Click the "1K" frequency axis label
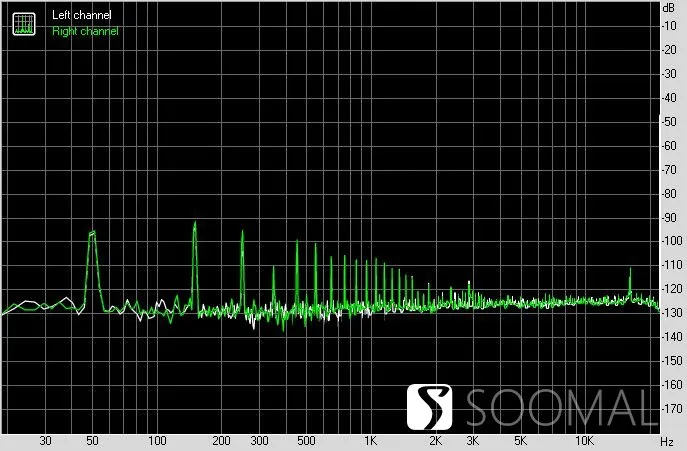Screen dimensions: 687x451 coord(371,440)
